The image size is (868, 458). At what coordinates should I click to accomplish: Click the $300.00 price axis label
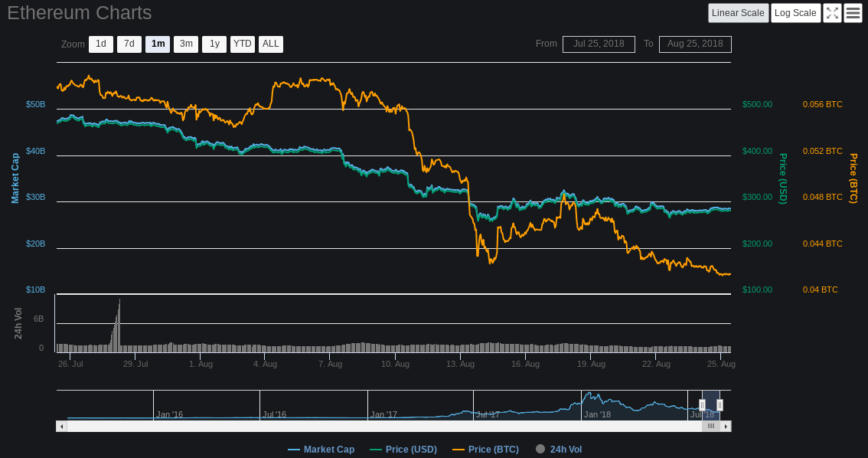(x=757, y=197)
